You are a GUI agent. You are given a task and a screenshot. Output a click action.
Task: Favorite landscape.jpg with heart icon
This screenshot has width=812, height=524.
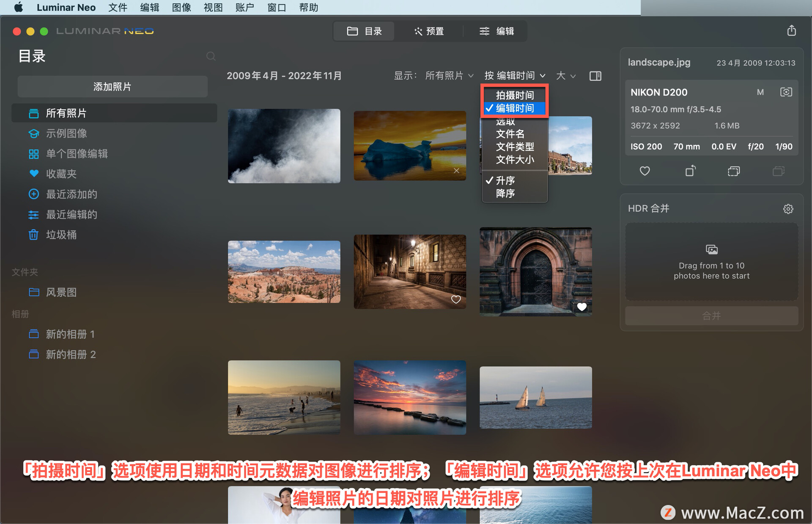point(645,171)
